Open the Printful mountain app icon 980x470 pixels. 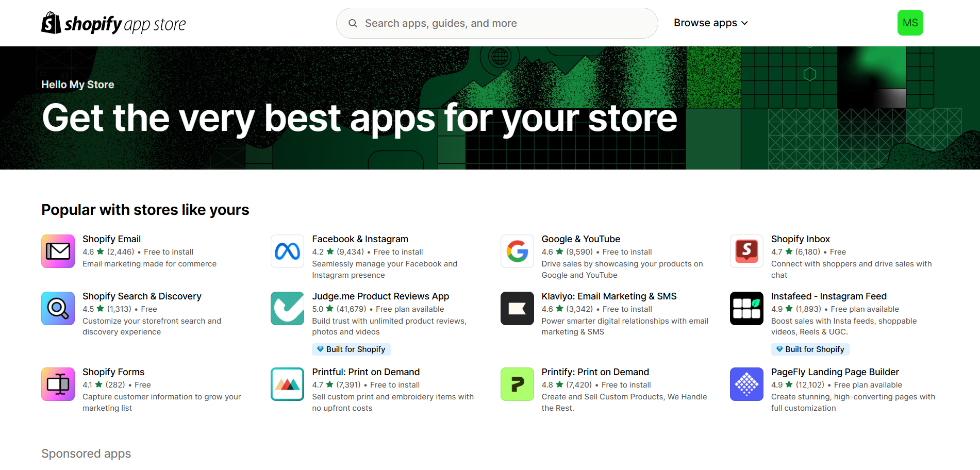[288, 384]
